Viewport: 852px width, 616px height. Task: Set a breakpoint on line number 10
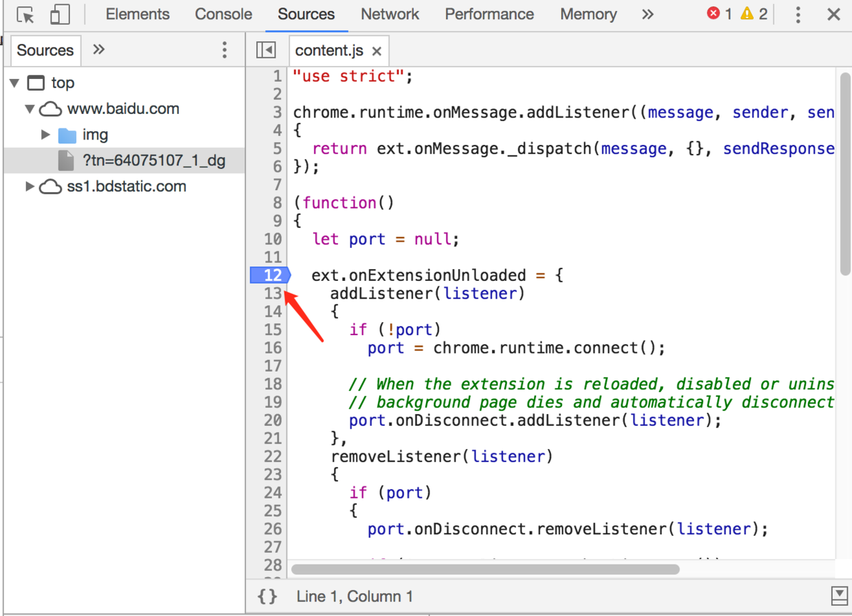point(273,239)
